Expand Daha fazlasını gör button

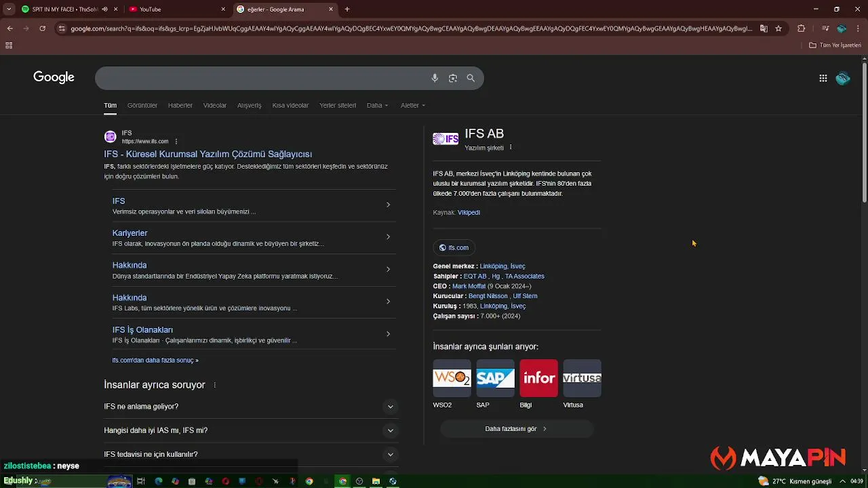click(x=516, y=428)
